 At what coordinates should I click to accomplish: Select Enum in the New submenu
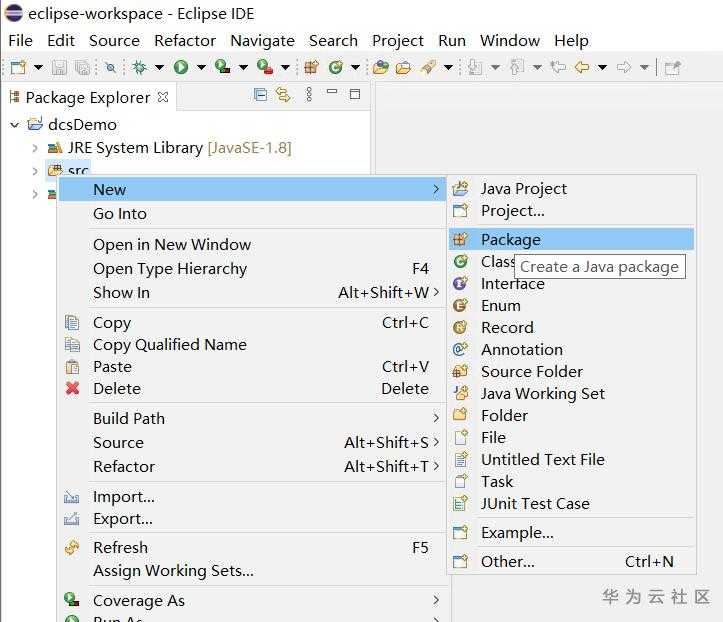(x=572, y=306)
